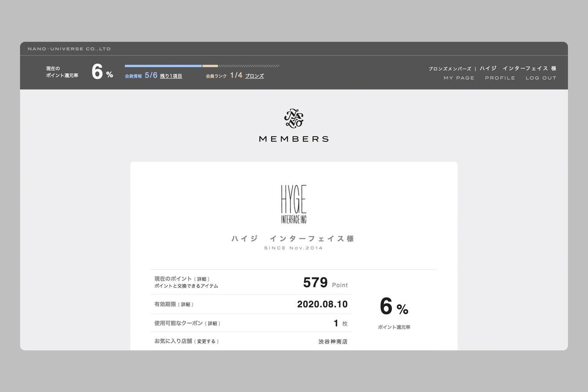Screen dimensions: 588x392
Task: Click the 残り1項目 link in header
Action: click(171, 76)
